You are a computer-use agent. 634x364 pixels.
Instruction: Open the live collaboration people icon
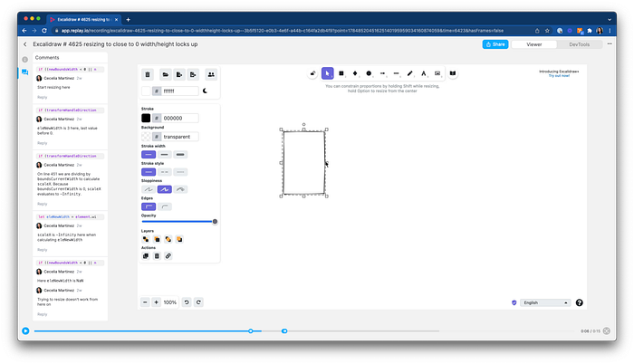tap(211, 74)
